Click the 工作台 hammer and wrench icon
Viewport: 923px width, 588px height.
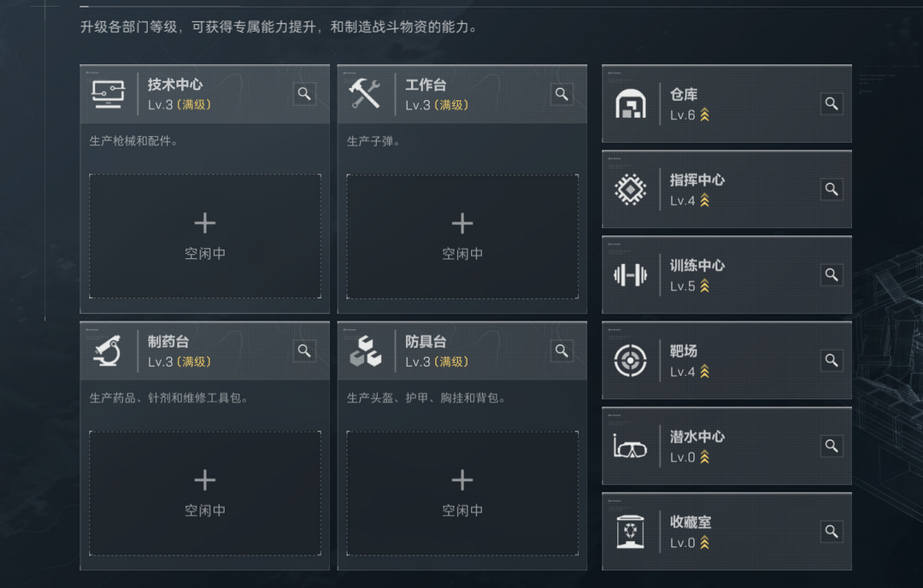point(365,94)
